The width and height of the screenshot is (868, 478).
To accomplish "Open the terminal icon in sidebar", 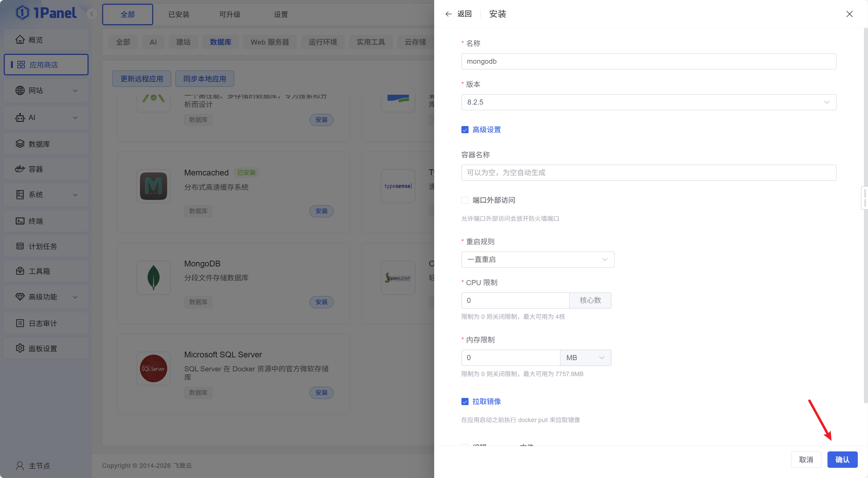I will coord(20,221).
